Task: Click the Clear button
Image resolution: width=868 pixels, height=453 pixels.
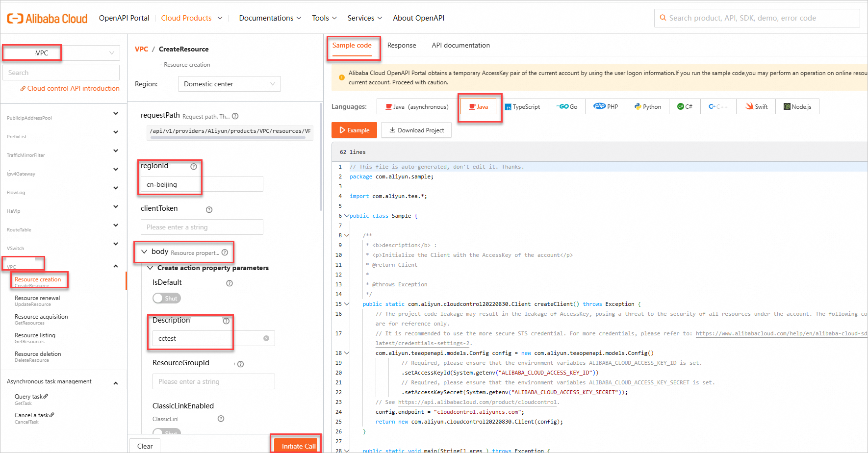Action: 145,446
